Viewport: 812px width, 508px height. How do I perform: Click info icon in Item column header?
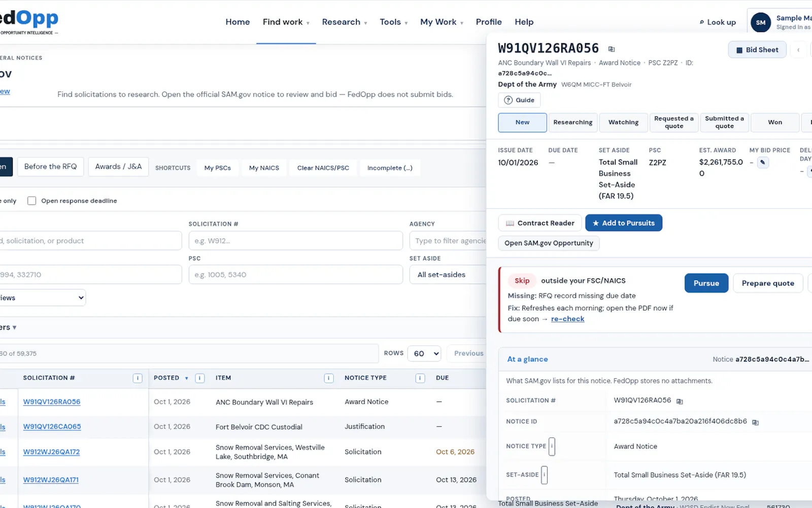(x=329, y=378)
